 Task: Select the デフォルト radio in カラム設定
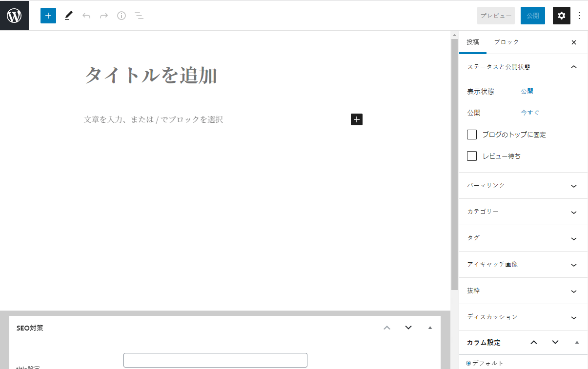pos(469,363)
